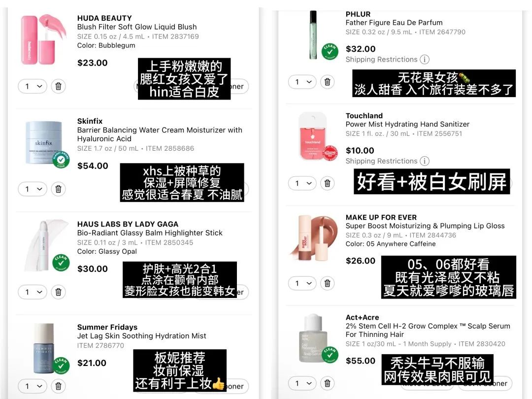
Task: Expand quantity selector for Skinfix moisturizer
Action: coord(32,189)
